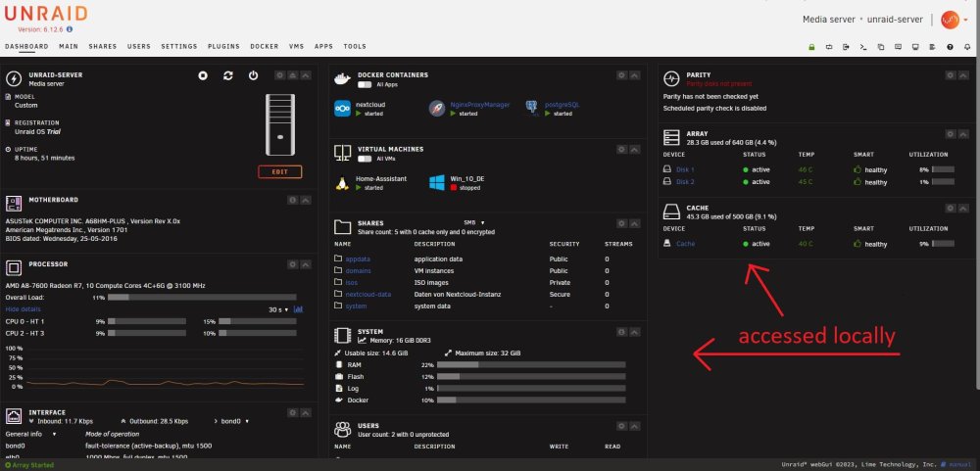Click the Home-Assistant VM Linux icon
This screenshot has height=471, width=980.
click(342, 183)
